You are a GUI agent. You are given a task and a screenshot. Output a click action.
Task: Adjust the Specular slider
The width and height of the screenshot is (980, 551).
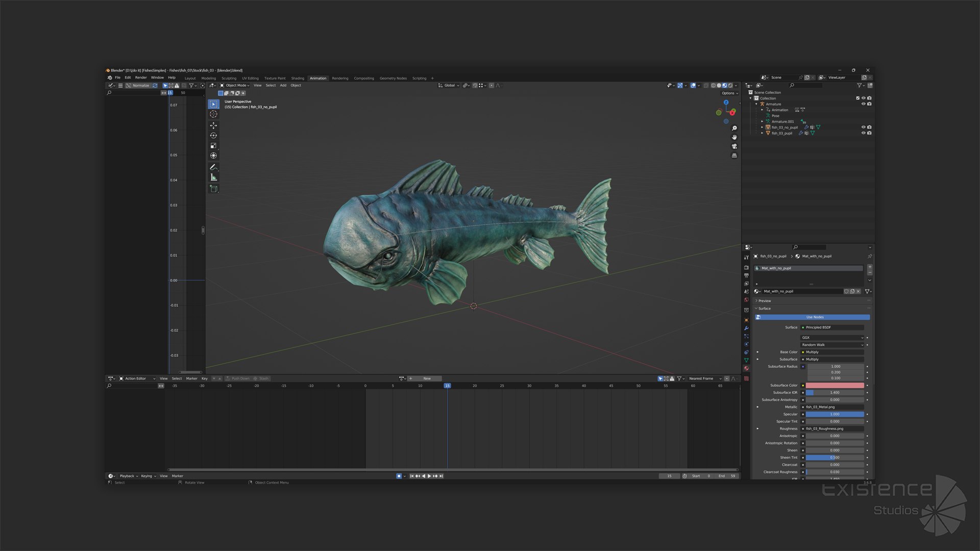point(835,414)
